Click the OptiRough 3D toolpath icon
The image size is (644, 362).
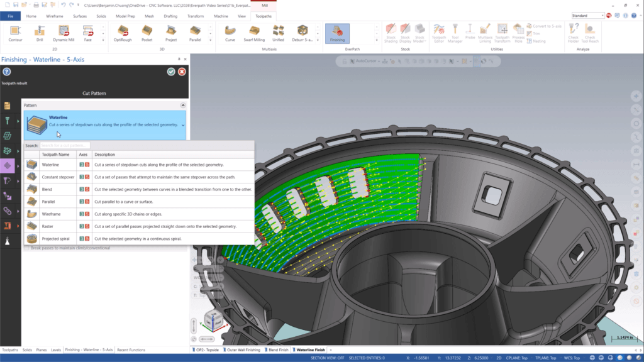pyautogui.click(x=123, y=31)
